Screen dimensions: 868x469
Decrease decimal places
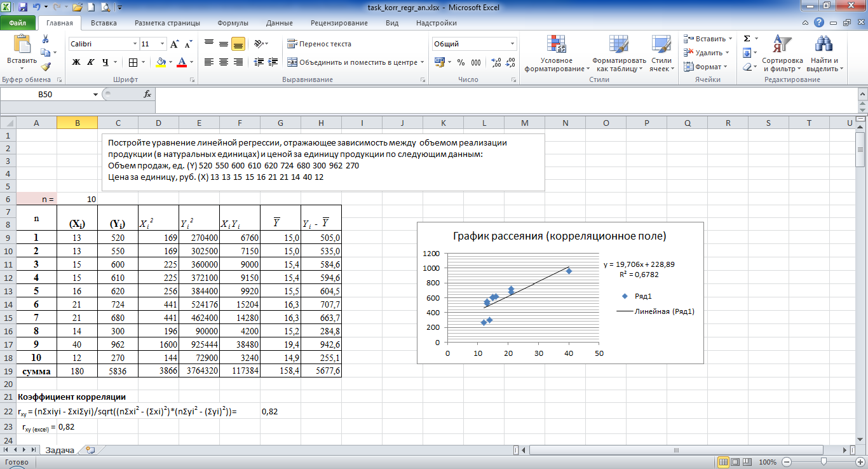[510, 62]
